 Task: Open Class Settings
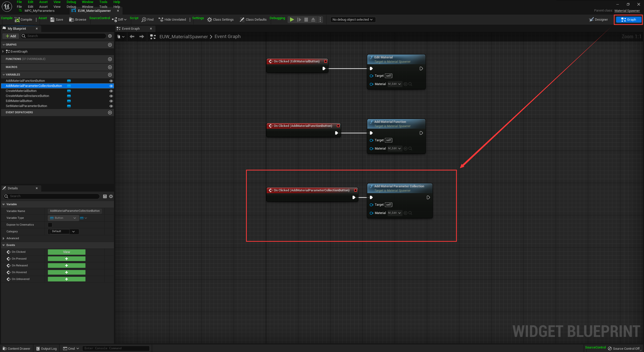pos(220,20)
